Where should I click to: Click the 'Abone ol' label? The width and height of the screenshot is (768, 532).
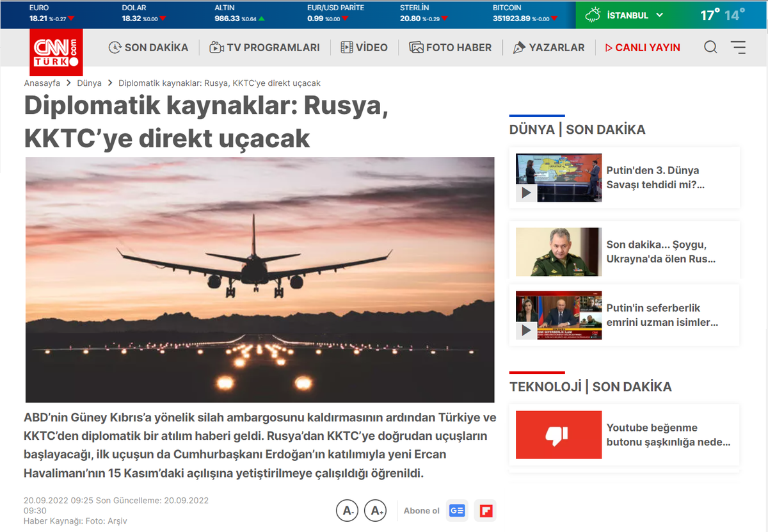point(422,510)
